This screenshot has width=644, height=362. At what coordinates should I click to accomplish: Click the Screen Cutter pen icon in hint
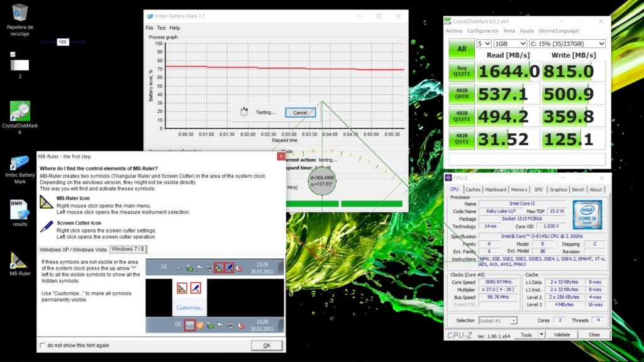(47, 226)
